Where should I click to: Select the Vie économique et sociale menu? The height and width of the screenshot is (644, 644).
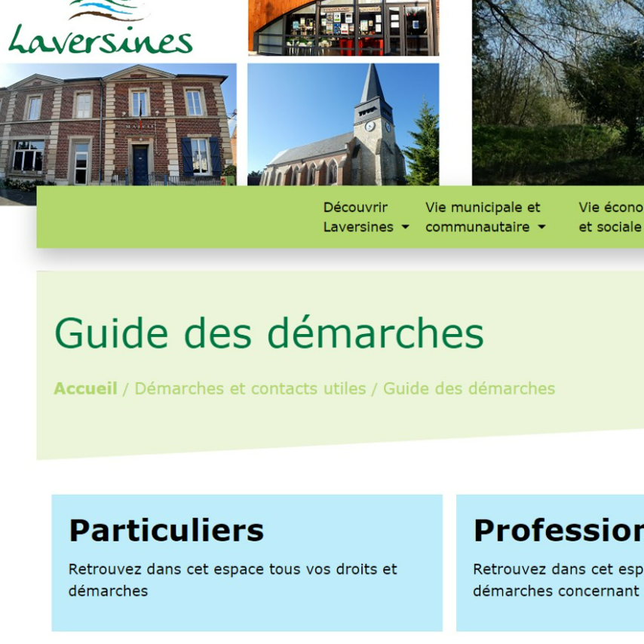[610, 217]
